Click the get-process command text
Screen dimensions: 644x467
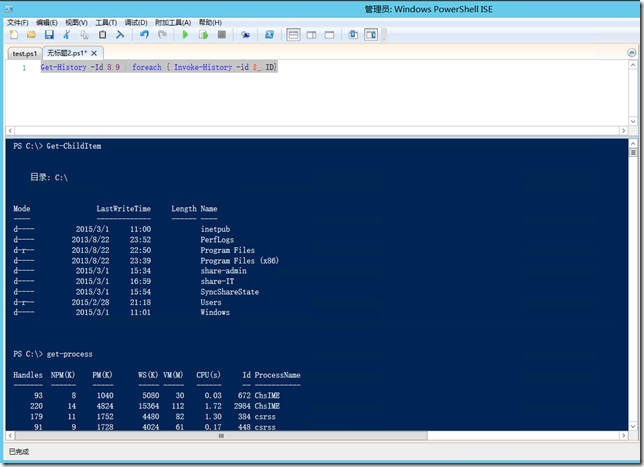[x=69, y=354]
